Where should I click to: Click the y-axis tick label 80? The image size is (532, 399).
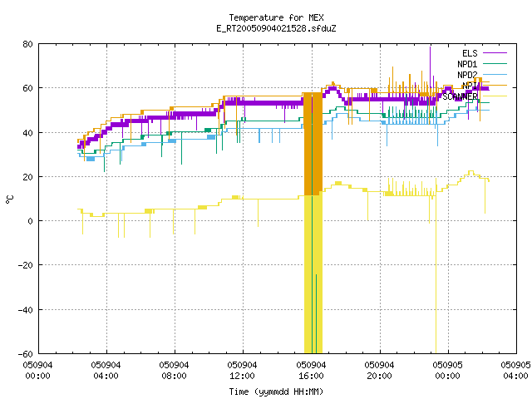27,44
